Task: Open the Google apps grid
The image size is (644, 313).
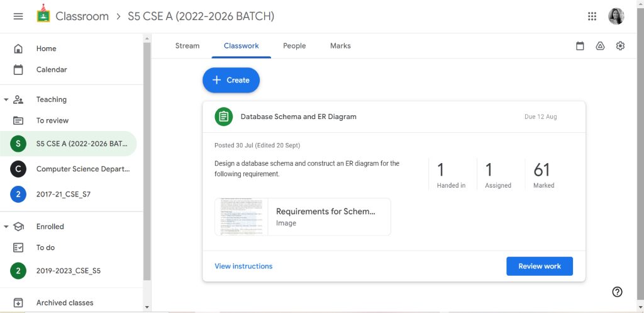Action: (x=592, y=16)
